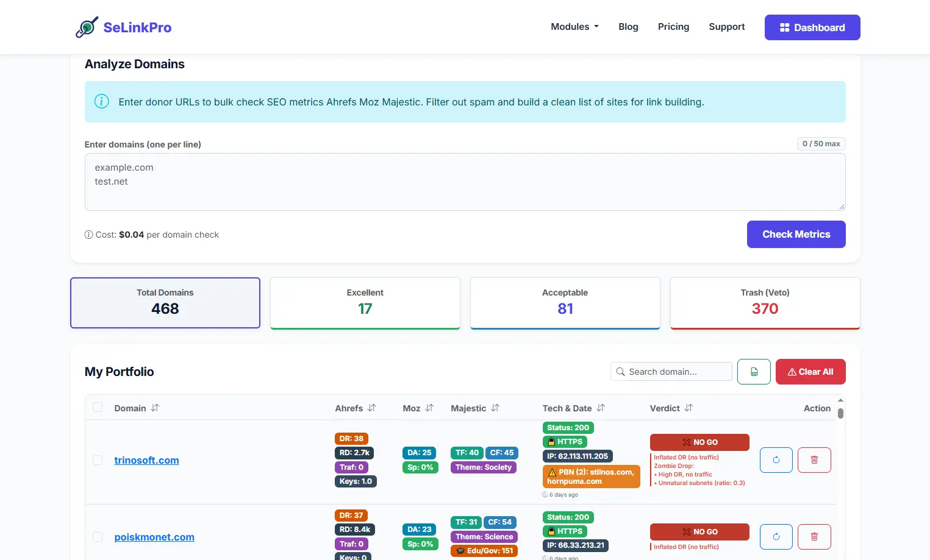Filter by Total Domains card
Image resolution: width=930 pixels, height=560 pixels.
165,303
